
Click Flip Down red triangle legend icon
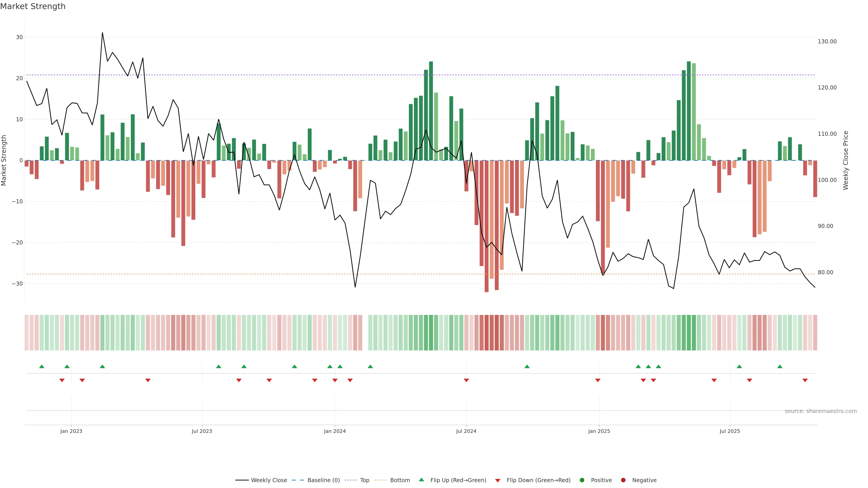(x=498, y=481)
